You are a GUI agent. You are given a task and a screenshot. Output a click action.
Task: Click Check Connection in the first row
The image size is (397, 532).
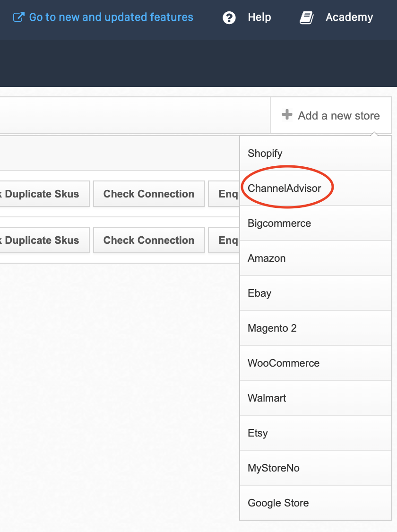pyautogui.click(x=149, y=194)
